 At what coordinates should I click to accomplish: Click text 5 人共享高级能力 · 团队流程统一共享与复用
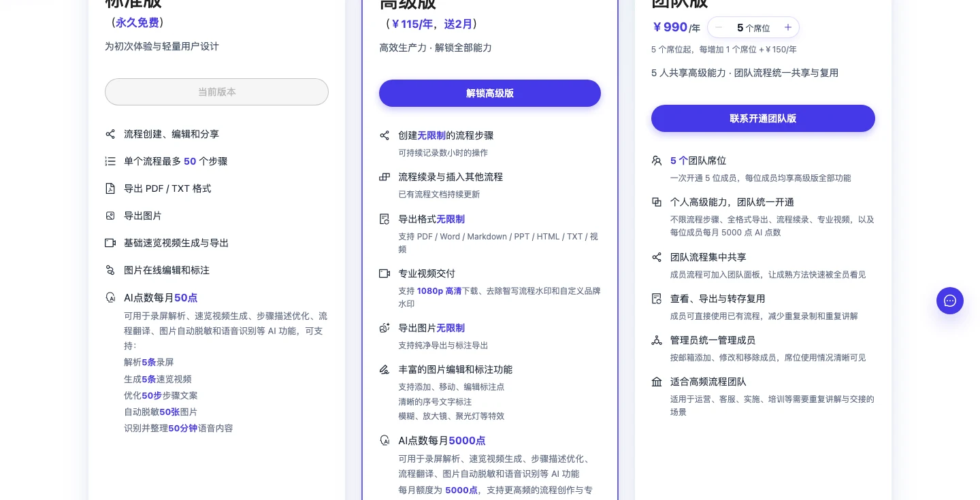745,73
